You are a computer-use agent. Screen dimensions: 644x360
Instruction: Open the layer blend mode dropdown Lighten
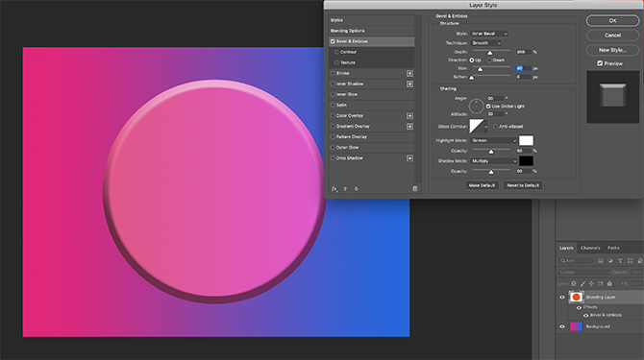(583, 273)
